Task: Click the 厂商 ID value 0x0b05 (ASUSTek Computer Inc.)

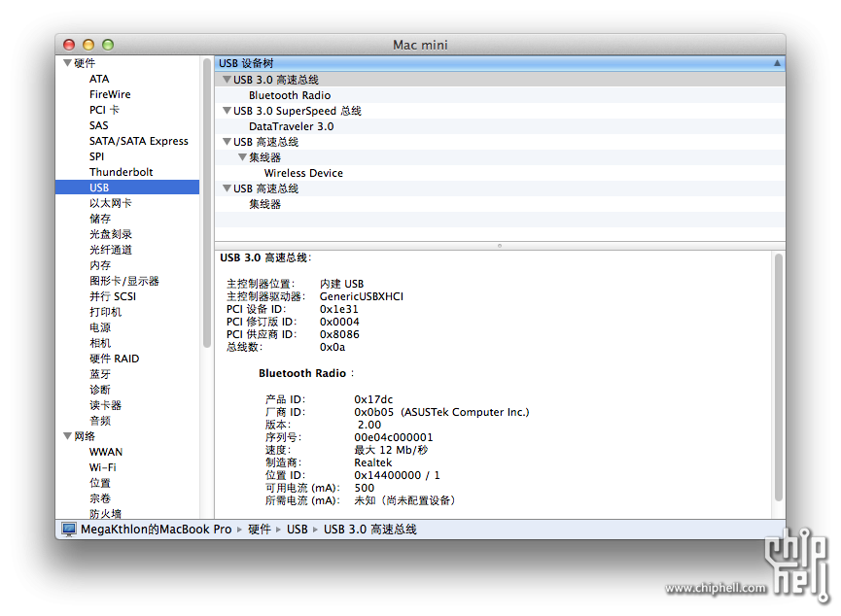Action: click(x=441, y=412)
